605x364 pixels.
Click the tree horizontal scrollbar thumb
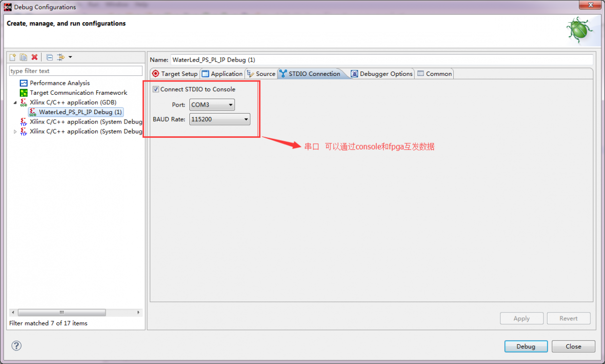pyautogui.click(x=62, y=312)
